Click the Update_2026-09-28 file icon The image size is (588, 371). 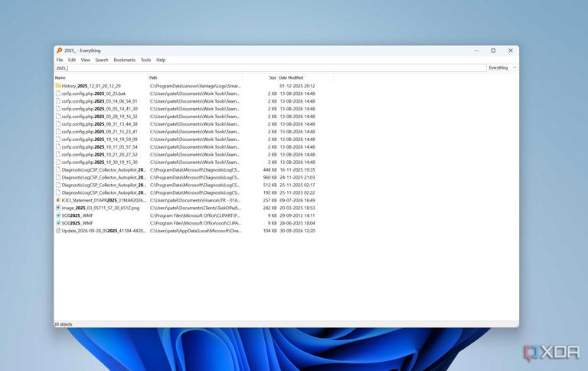click(58, 231)
